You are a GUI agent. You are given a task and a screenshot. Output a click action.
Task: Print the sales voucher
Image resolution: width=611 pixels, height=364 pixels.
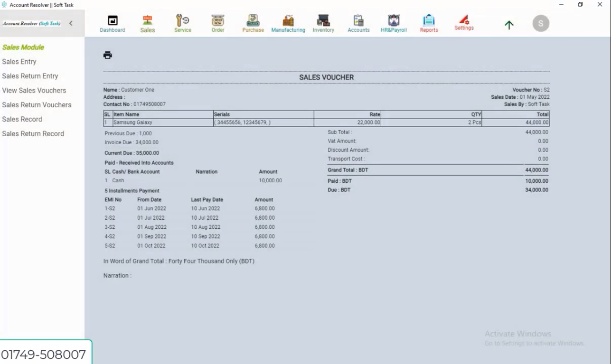tap(108, 55)
